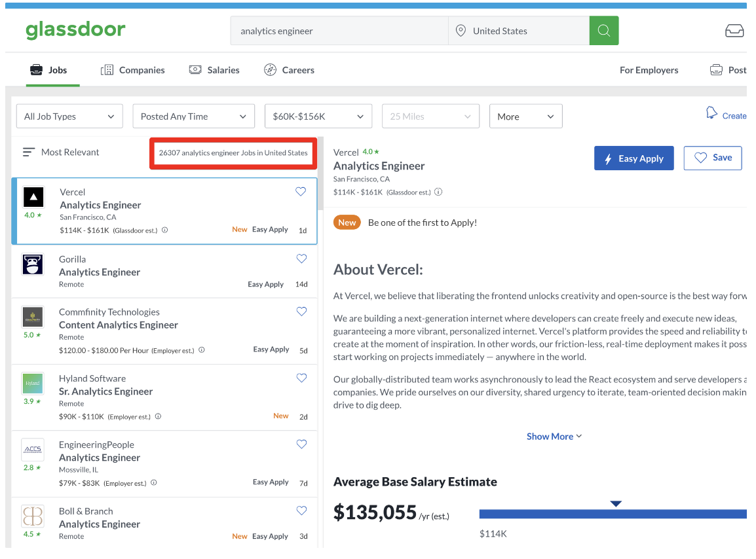Image resolution: width=756 pixels, height=559 pixels.
Task: Click salary info icon on EngineeringPeople listing
Action: [154, 482]
